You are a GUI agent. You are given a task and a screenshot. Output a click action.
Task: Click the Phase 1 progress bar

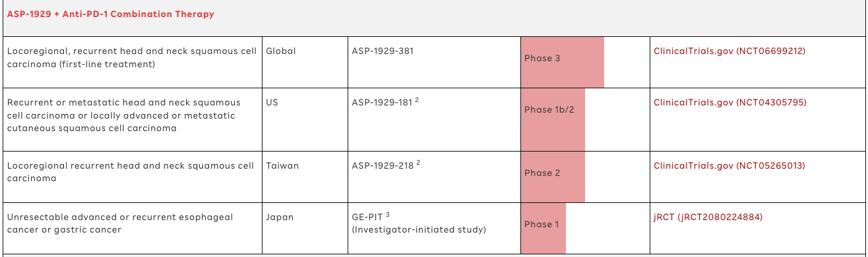(x=543, y=228)
